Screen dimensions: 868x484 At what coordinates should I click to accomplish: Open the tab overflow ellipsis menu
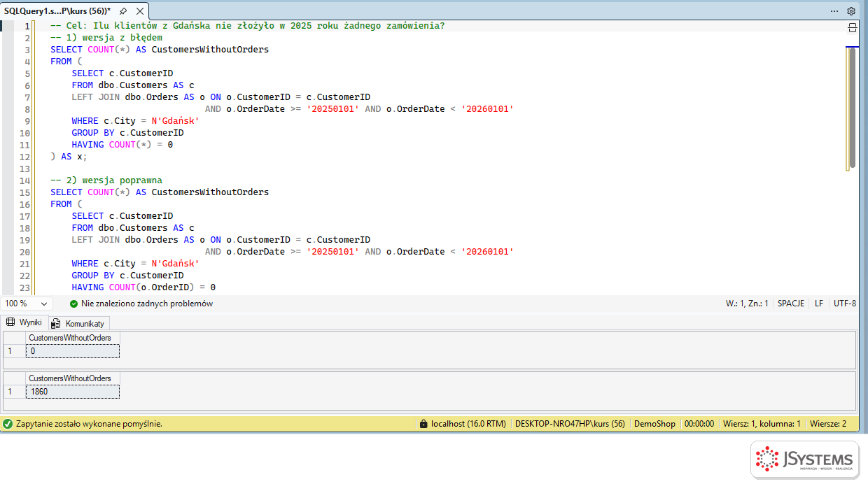(834, 11)
